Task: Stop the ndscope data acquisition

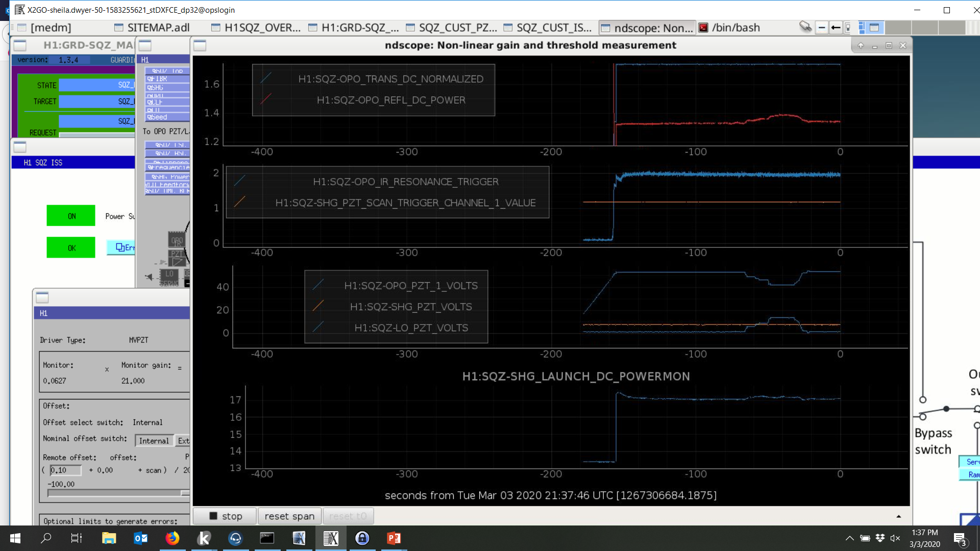Action: coord(225,516)
